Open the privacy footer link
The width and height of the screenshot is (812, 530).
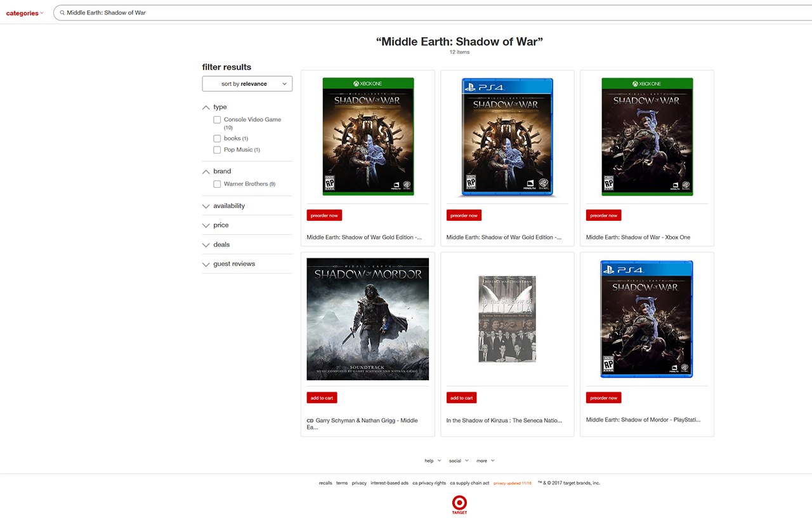click(359, 483)
